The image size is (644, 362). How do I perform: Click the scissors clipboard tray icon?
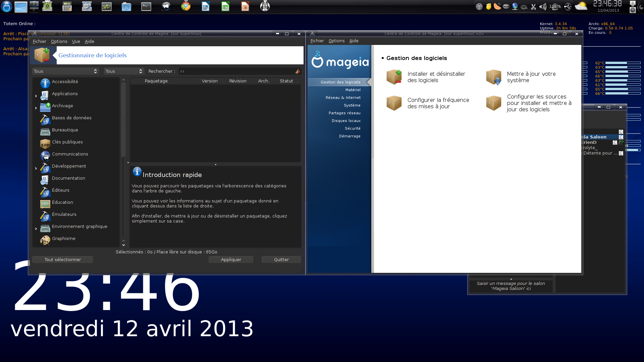click(533, 7)
